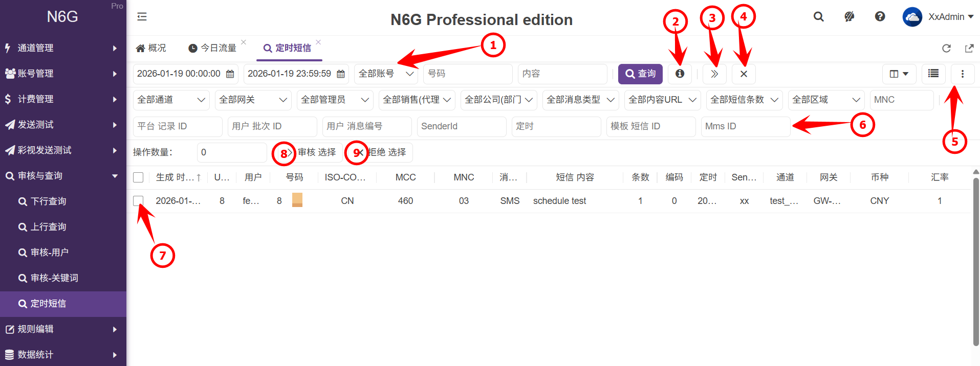Click the purple 查询 button
This screenshot has width=980, height=366.
[x=640, y=74]
